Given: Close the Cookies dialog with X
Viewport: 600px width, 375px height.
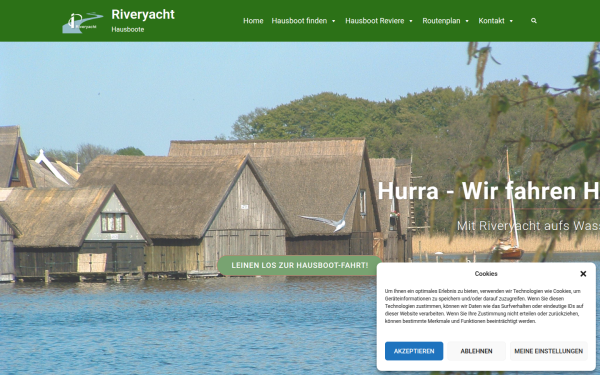Looking at the screenshot, I should click(583, 274).
